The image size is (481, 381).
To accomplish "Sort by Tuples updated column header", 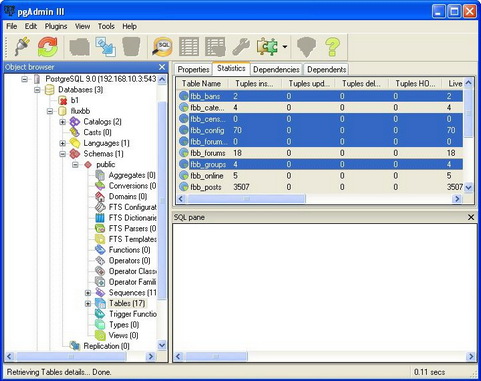I will point(309,84).
